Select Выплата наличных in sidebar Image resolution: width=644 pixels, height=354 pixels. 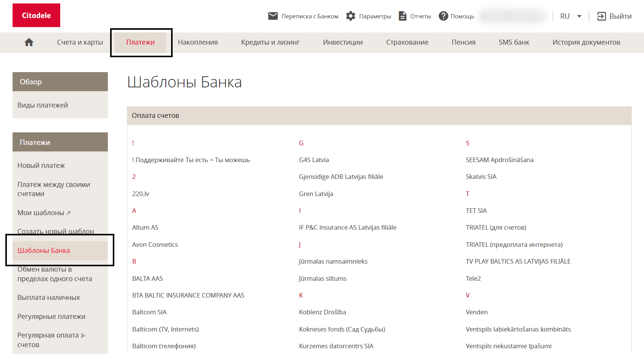tap(49, 297)
